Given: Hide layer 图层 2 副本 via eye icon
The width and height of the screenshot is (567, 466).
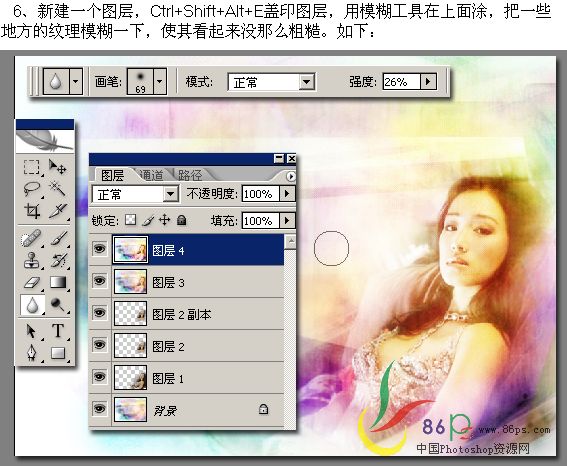Looking at the screenshot, I should (99, 313).
